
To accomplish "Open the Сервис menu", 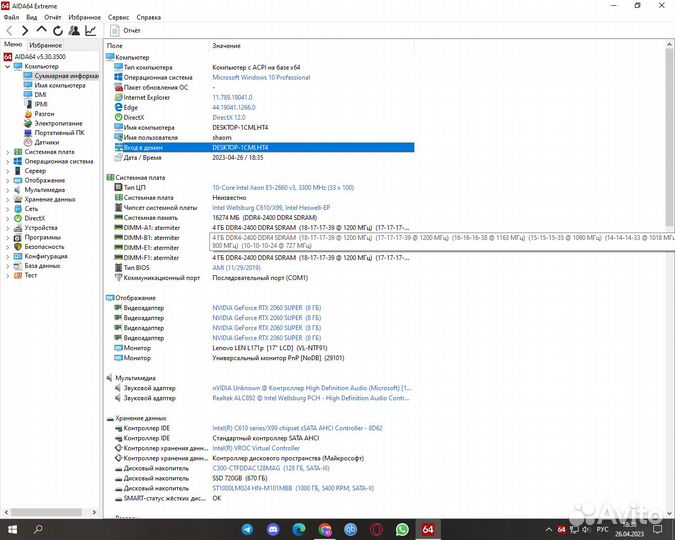I will (x=119, y=17).
